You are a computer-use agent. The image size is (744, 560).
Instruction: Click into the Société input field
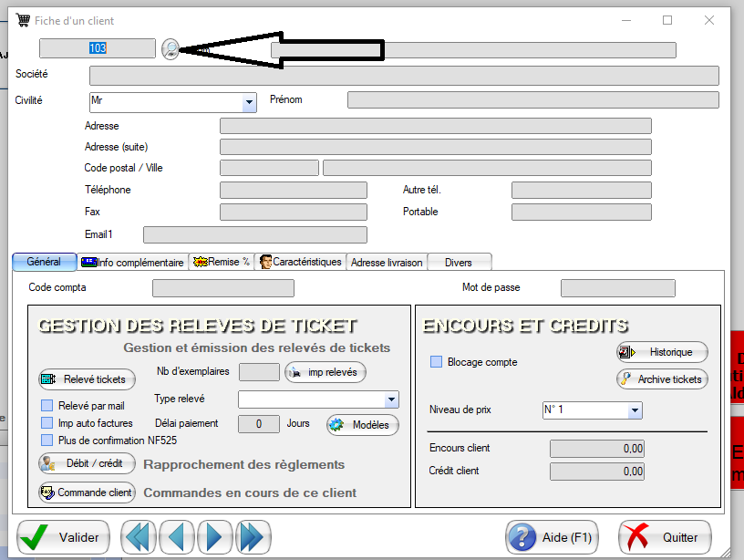(x=403, y=76)
